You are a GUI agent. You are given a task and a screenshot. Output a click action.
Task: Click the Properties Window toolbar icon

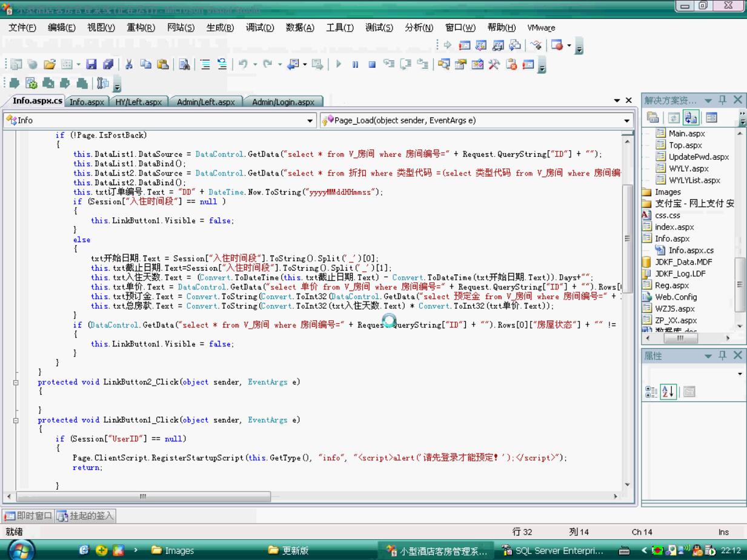tap(461, 64)
